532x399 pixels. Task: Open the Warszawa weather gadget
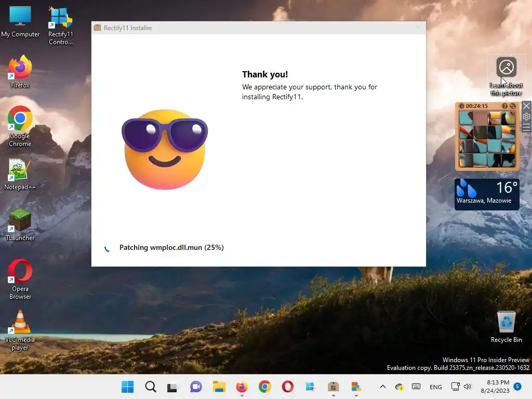tap(487, 194)
